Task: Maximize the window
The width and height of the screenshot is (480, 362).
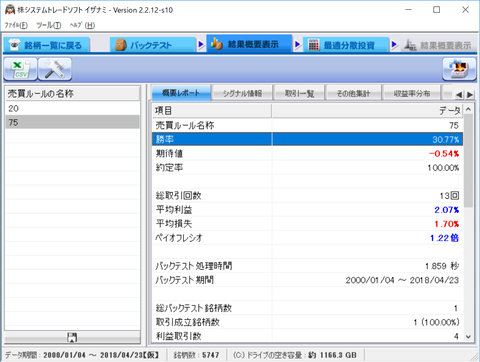Action: coord(436,10)
